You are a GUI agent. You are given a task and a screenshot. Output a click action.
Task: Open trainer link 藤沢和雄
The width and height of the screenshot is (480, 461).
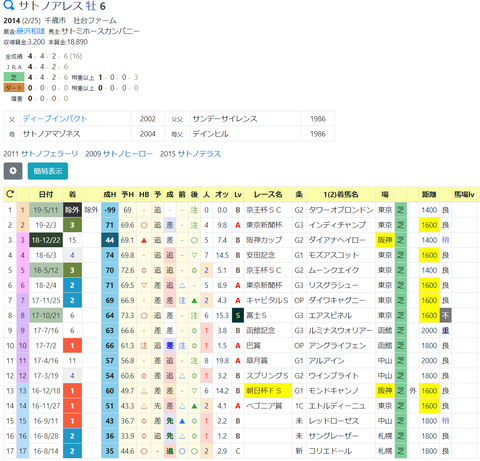point(30,31)
